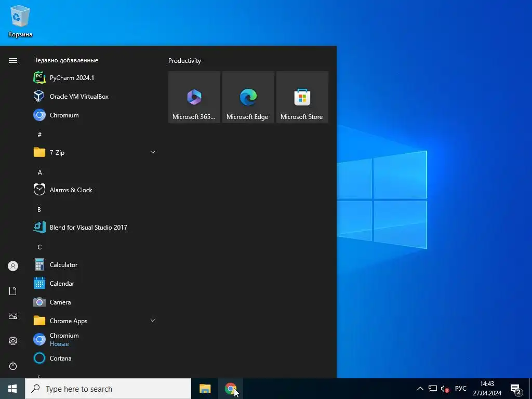Open the clock showing 14:43

coord(487,389)
